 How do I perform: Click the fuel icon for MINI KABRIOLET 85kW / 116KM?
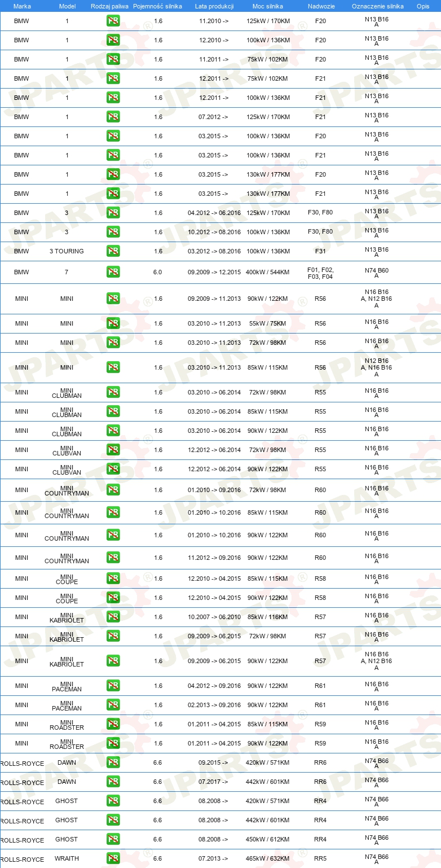coord(113,617)
